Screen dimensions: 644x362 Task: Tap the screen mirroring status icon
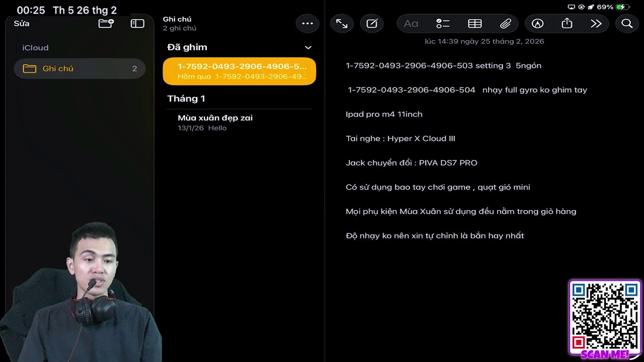tap(571, 7)
